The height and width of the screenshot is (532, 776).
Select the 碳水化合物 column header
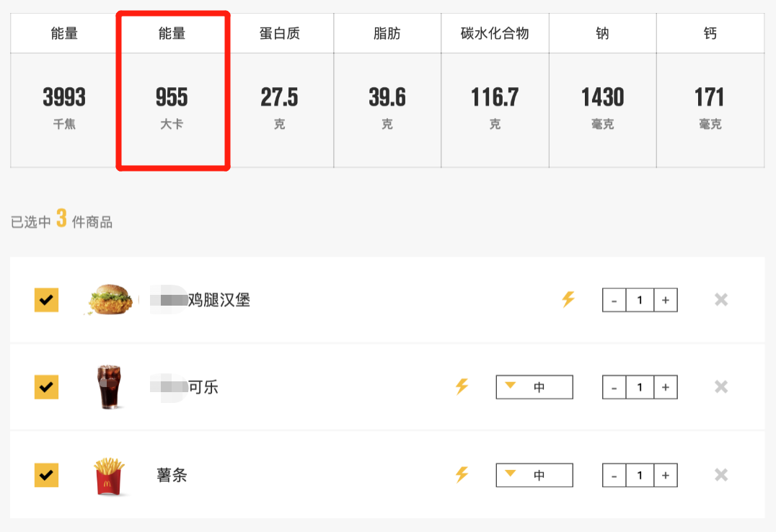pos(495,33)
